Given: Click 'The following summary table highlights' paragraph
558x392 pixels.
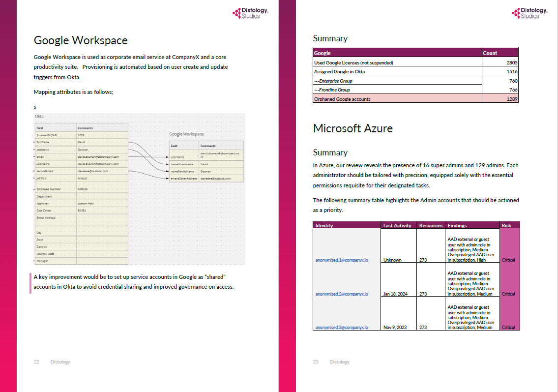Looking at the screenshot, I should click(x=415, y=205).
